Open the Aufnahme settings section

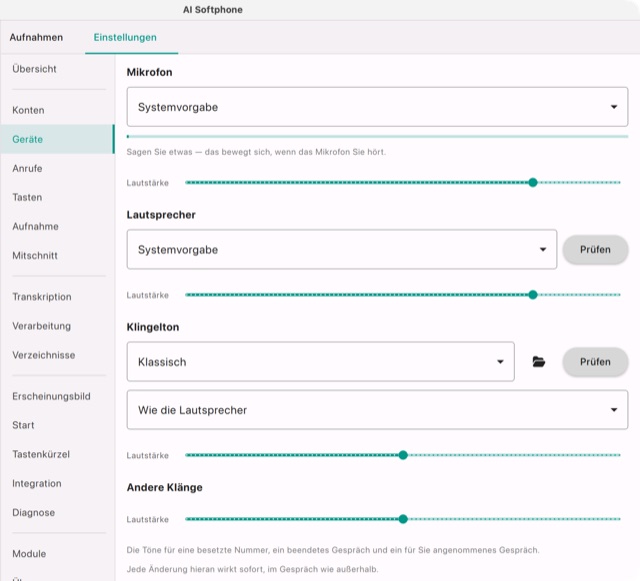(57, 226)
